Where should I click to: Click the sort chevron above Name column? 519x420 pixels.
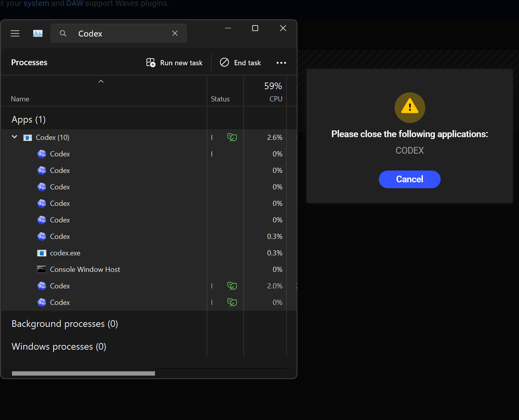[x=101, y=81]
